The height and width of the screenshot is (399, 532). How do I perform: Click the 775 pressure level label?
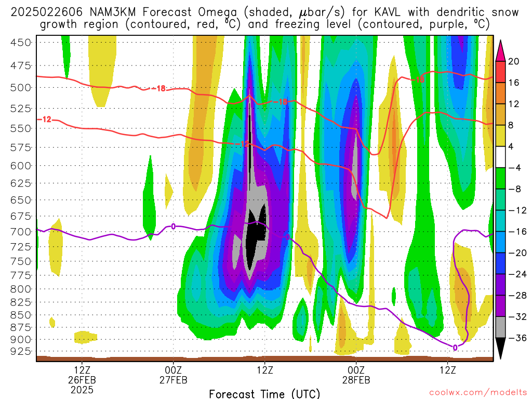pos(21,275)
